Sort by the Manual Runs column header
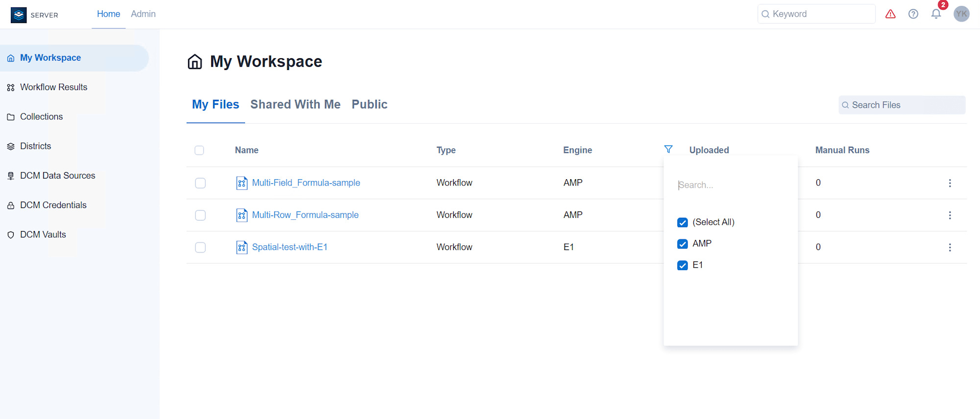This screenshot has height=419, width=980. coord(842,150)
